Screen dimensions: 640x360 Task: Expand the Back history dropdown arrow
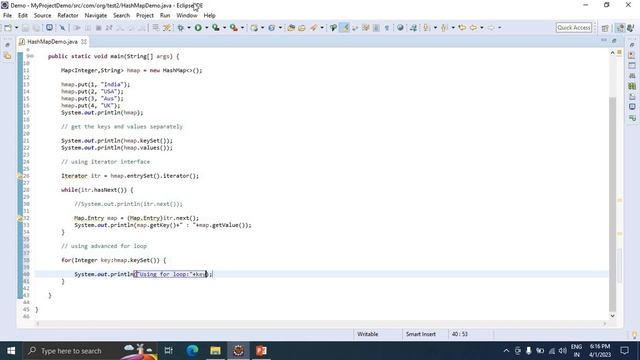click(x=482, y=28)
